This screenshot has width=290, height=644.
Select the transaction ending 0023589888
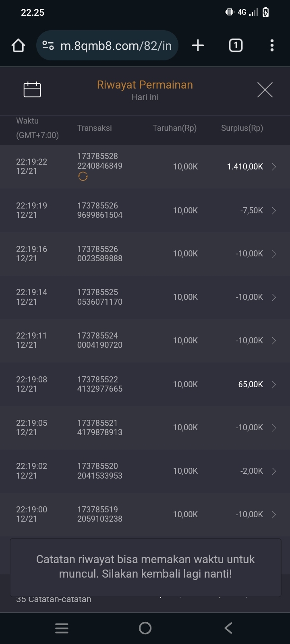tap(100, 254)
